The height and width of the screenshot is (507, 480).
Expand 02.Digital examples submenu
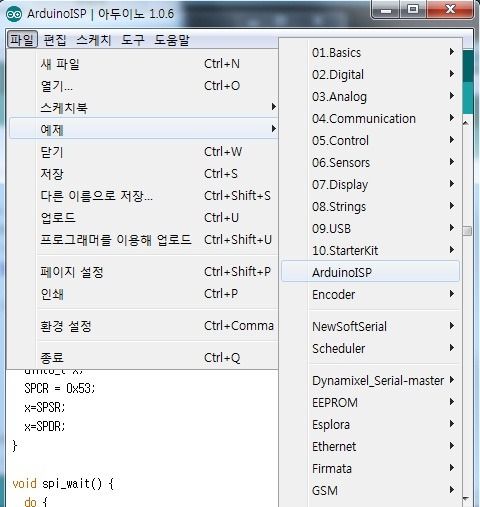[370, 74]
